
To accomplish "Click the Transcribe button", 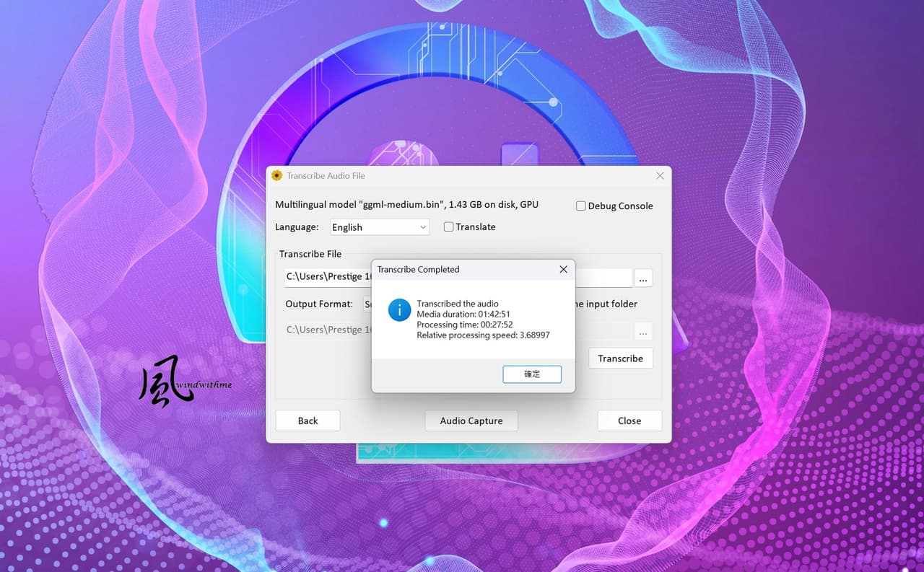I will coord(620,358).
